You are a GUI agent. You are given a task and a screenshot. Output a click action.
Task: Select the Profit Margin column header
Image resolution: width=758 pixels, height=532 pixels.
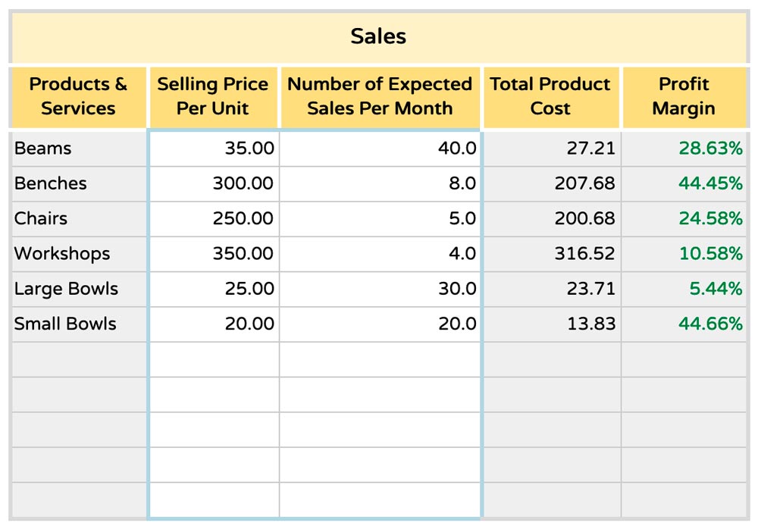684,97
